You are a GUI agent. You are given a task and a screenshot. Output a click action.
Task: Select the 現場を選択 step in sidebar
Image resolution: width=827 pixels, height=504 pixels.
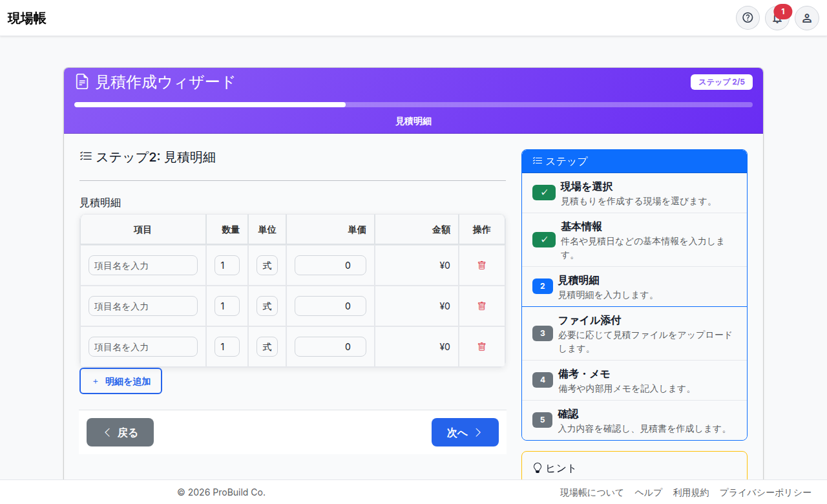pos(634,193)
